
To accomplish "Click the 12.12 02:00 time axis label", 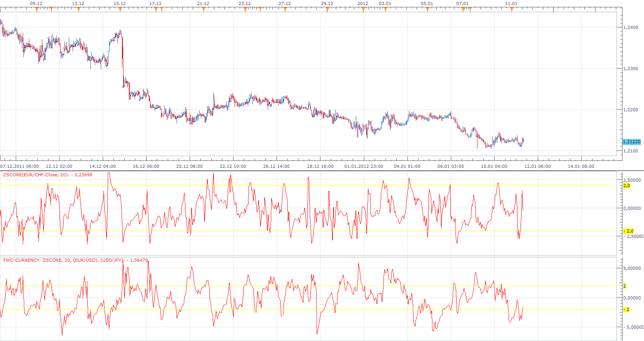I will [x=59, y=166].
